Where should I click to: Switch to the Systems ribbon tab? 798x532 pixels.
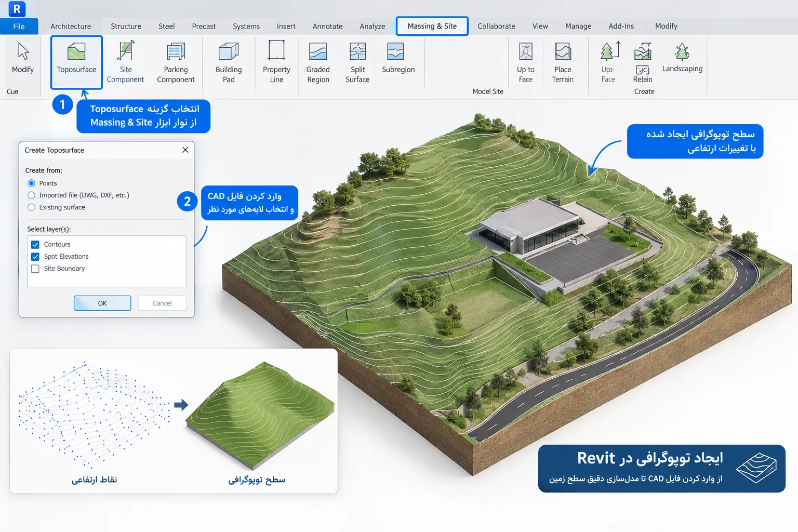point(246,26)
